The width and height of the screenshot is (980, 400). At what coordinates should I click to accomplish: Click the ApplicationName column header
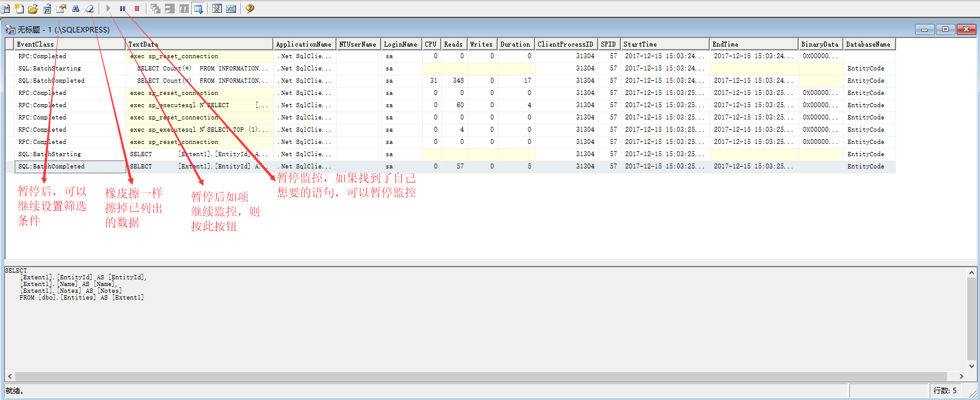point(305,44)
